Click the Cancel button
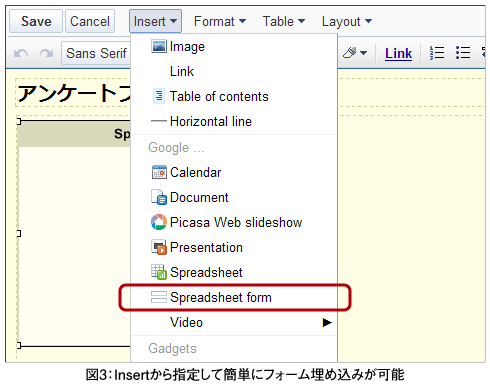The image size is (490, 385). click(x=90, y=21)
